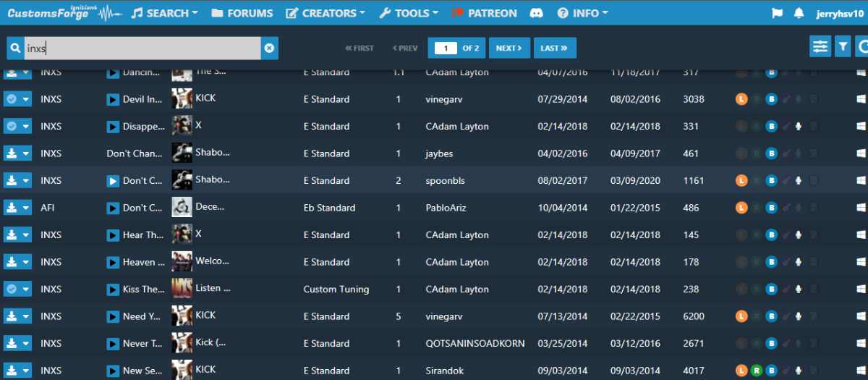The image size is (868, 380).
Task: Click the Windows platform icon on jaybes row
Action: 861,153
